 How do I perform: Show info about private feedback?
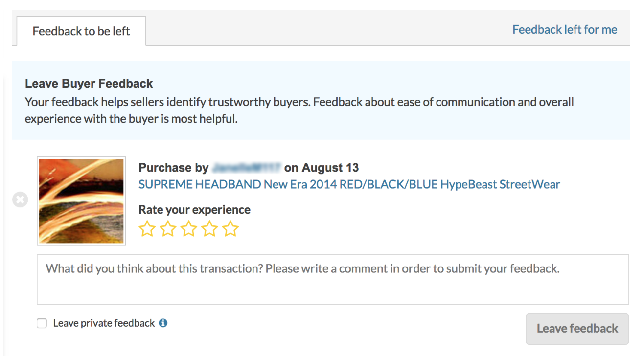[163, 323]
